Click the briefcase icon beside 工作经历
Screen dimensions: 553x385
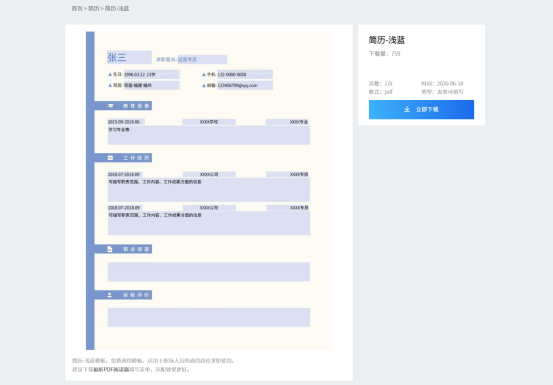click(x=110, y=158)
